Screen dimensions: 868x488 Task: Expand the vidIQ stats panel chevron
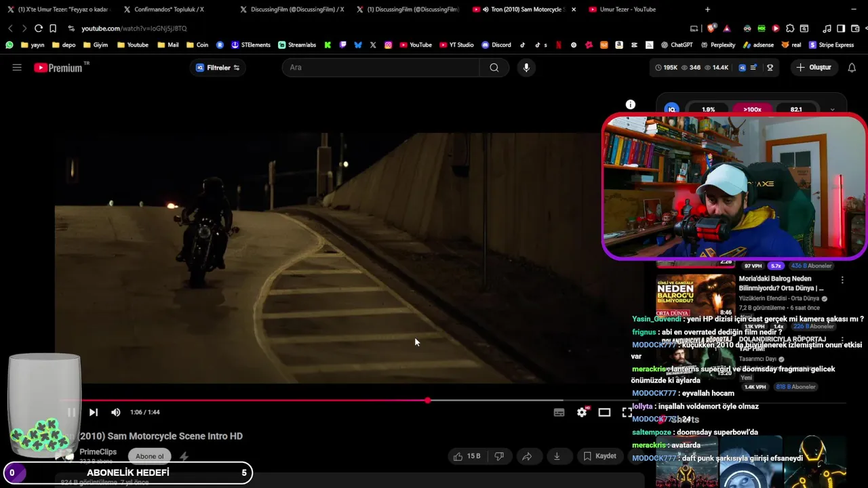click(x=832, y=109)
